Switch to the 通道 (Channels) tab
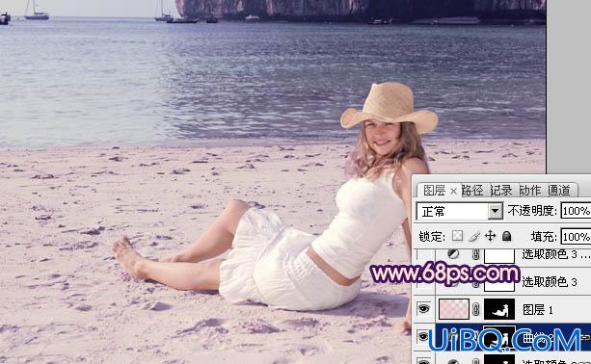Image resolution: width=591 pixels, height=364 pixels. tap(559, 191)
